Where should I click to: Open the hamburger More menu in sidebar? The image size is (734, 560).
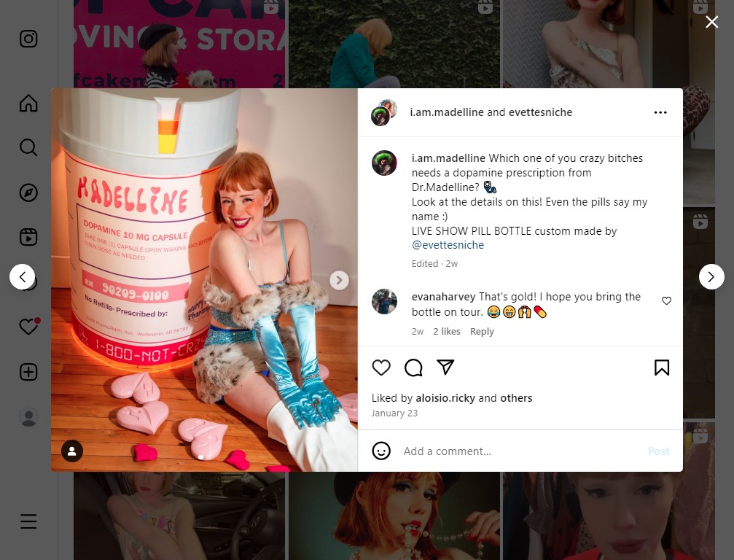[28, 521]
